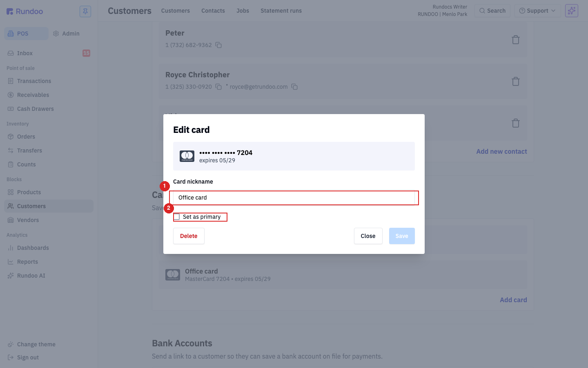Click the Mastercard logo in Edit card
Screen dimensions: 588x368
pyautogui.click(x=187, y=156)
